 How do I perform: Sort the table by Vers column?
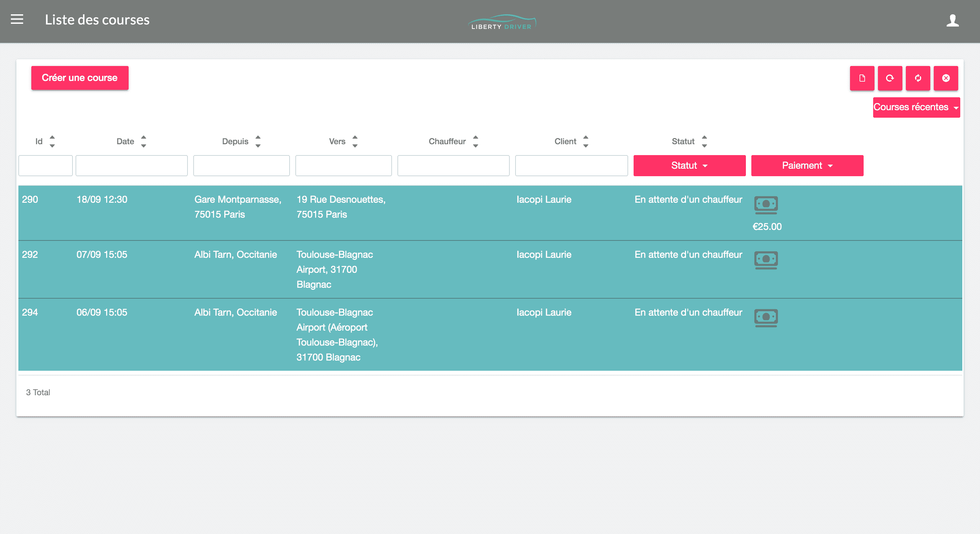click(x=355, y=141)
